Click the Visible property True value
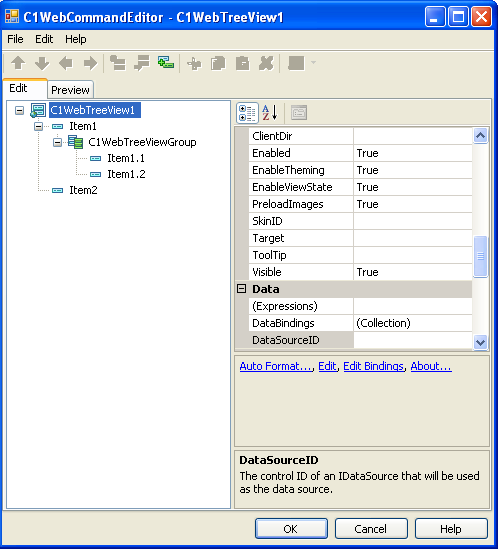Screen dimensions: 498x549 coord(413,272)
